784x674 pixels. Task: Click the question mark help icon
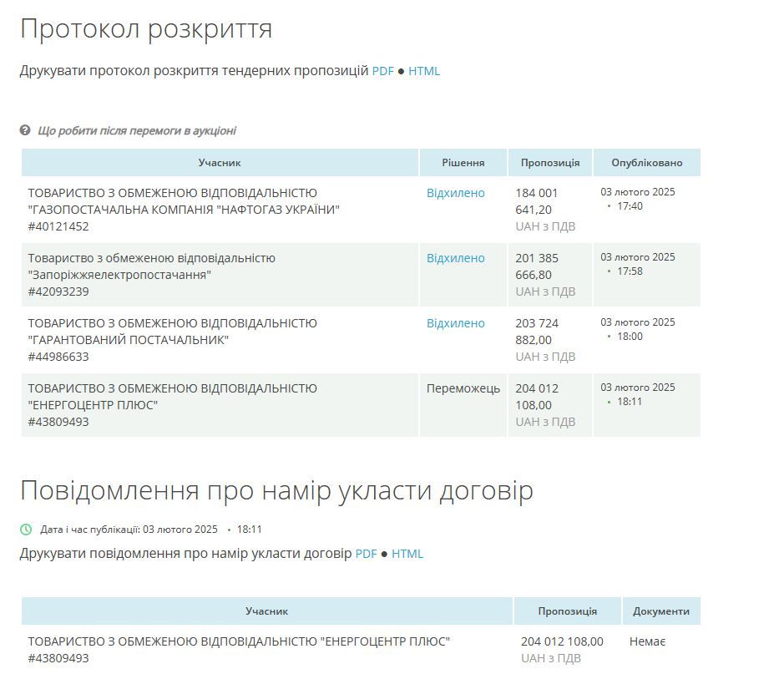pyautogui.click(x=24, y=129)
